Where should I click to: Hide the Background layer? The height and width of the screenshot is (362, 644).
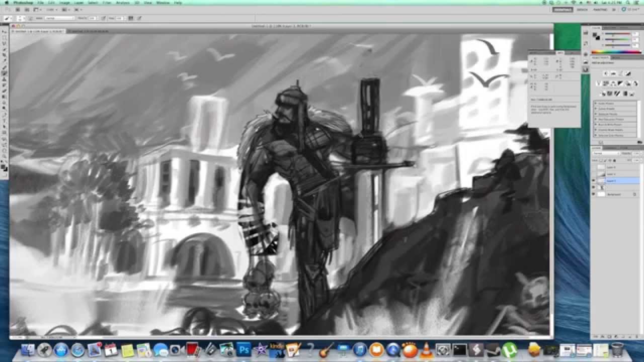click(x=594, y=194)
